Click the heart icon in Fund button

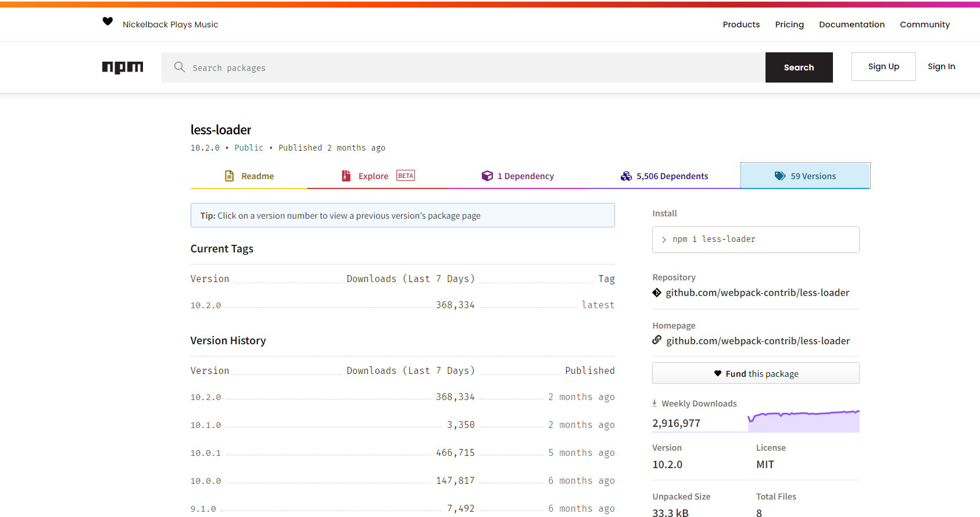coord(718,373)
